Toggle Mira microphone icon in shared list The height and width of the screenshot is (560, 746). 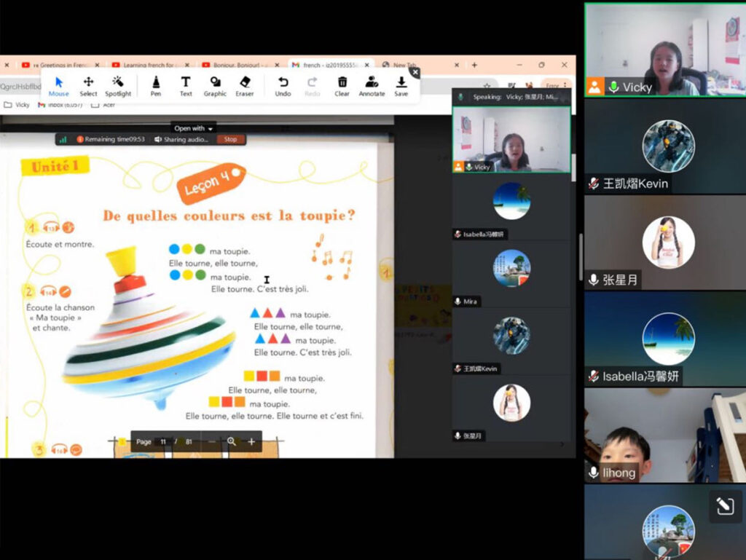(x=458, y=301)
